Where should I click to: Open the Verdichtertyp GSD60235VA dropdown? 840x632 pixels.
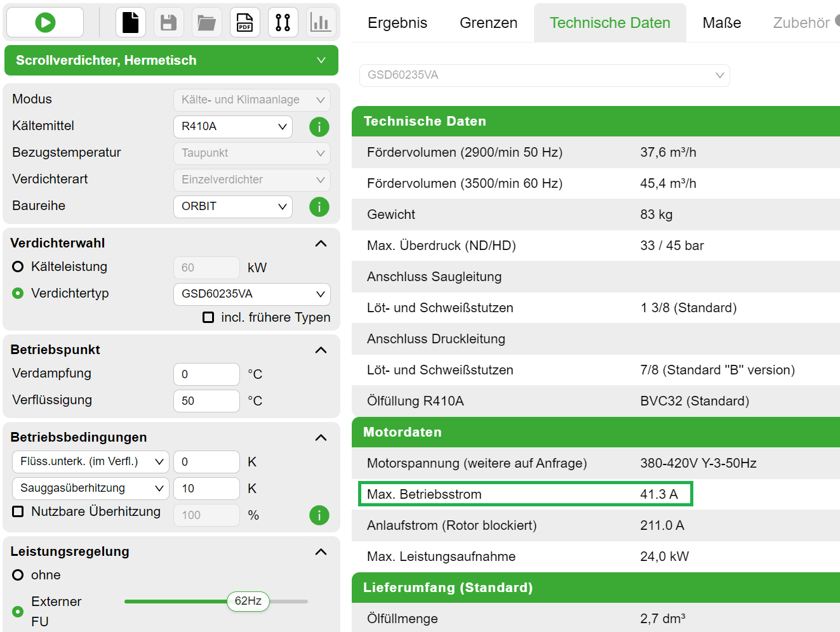[x=251, y=294]
